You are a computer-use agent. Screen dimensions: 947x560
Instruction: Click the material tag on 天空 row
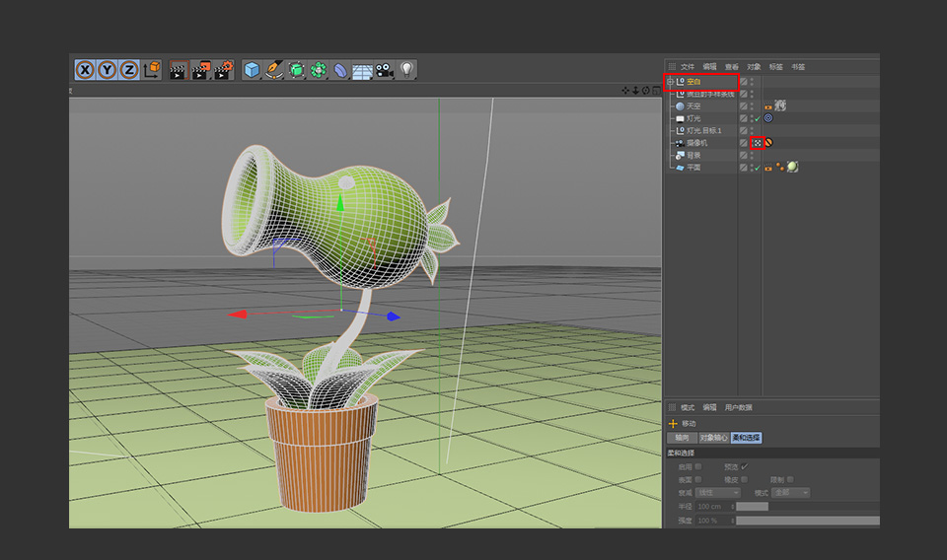(780, 105)
